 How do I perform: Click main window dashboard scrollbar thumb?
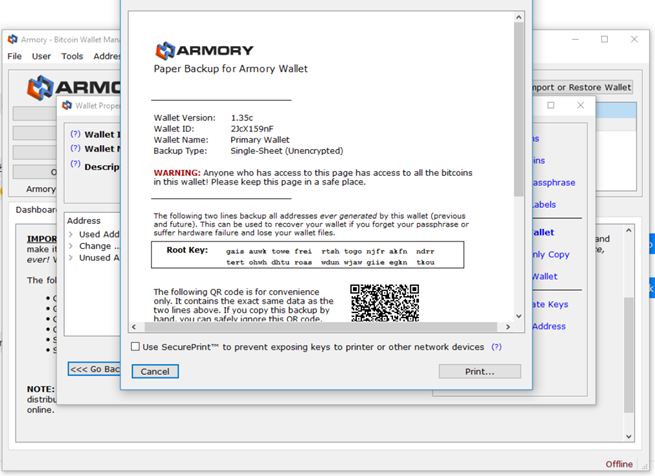[629, 354]
